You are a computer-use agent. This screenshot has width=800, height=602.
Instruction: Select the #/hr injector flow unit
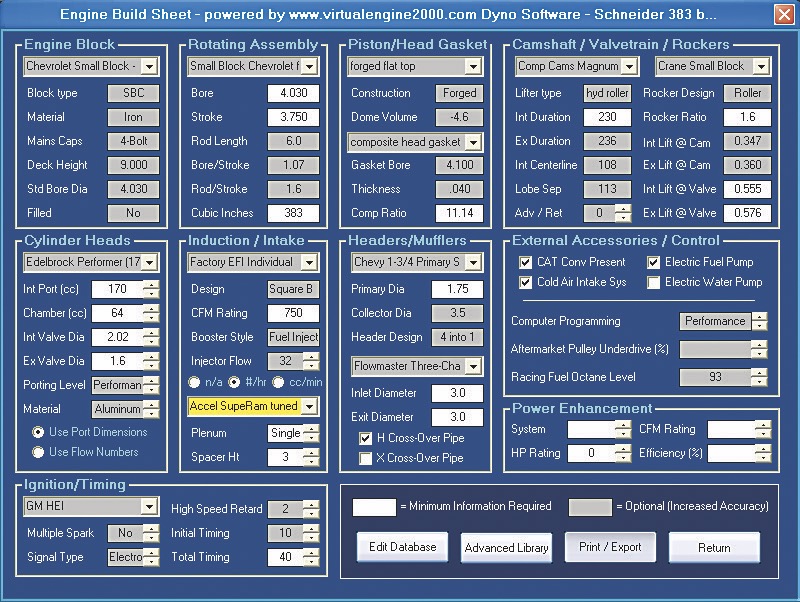[234, 382]
